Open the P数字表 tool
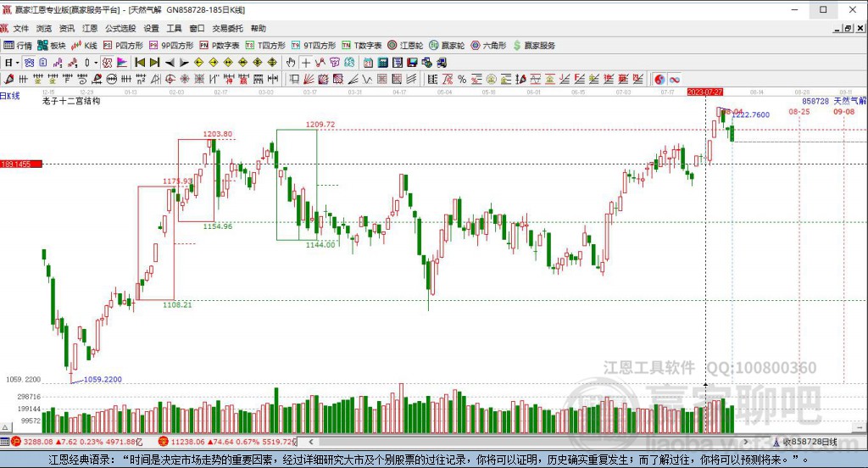Viewport: 868px width, 468px height. click(x=220, y=46)
